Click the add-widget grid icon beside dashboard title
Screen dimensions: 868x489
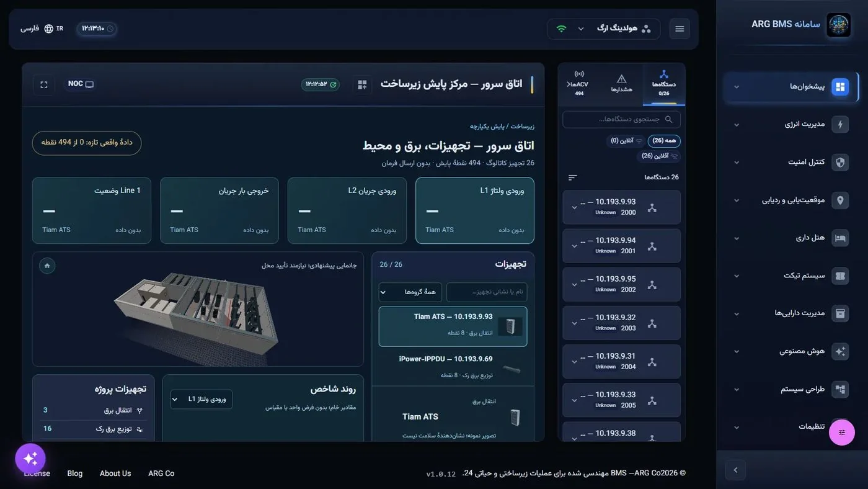pyautogui.click(x=362, y=84)
